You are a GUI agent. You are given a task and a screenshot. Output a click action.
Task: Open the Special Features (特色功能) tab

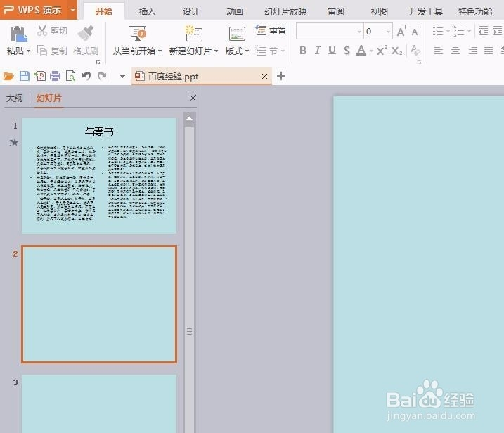[475, 12]
